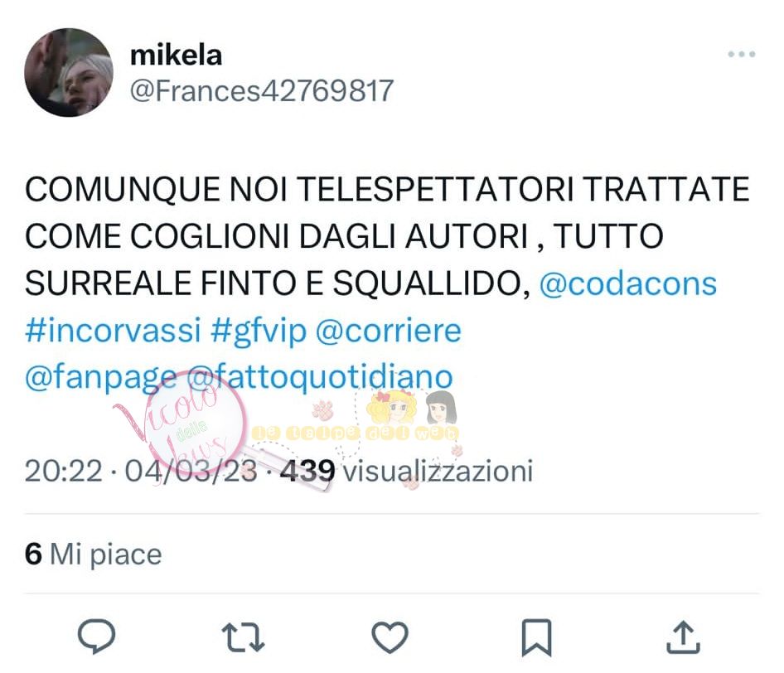Screen dimensions: 784x673
Task: View the 439 visualizzazioni count
Action: pyautogui.click(x=406, y=471)
